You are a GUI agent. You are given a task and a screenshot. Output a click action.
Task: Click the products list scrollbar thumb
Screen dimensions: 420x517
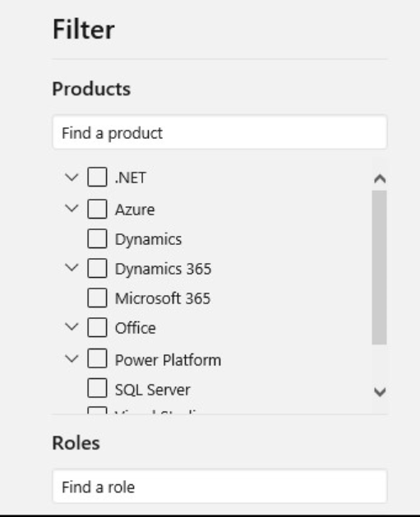coord(380,267)
